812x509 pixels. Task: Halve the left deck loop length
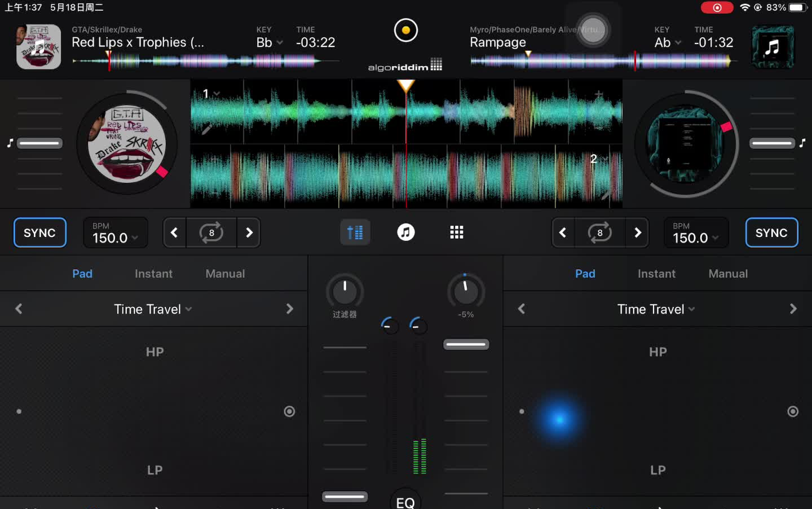coord(174,232)
